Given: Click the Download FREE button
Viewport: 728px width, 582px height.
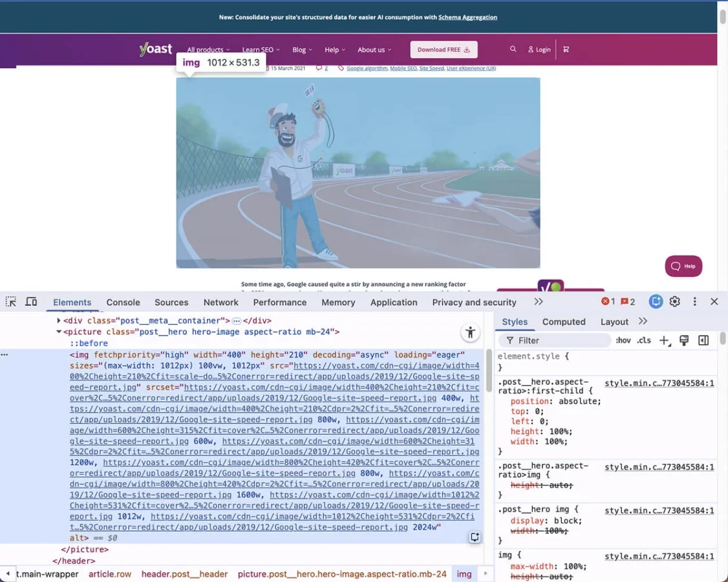Looking at the screenshot, I should click(444, 49).
